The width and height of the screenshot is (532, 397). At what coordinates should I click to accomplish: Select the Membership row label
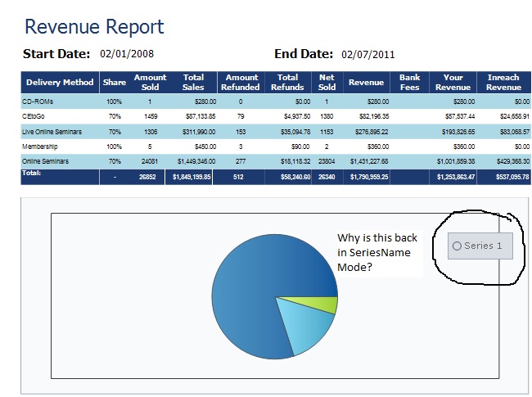[x=40, y=147]
